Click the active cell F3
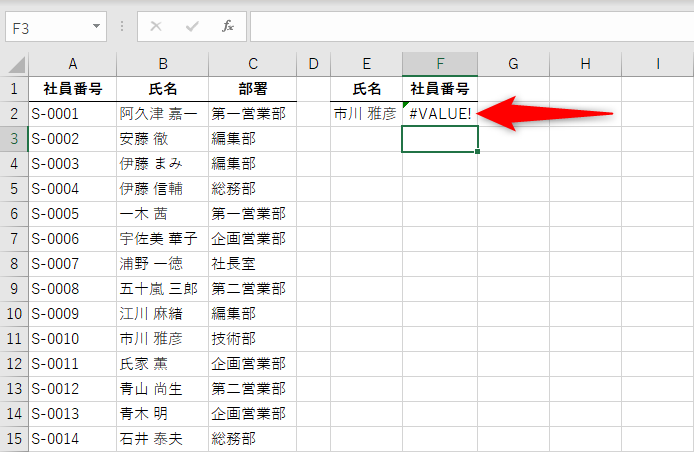Screen dimensions: 694x452 440,139
